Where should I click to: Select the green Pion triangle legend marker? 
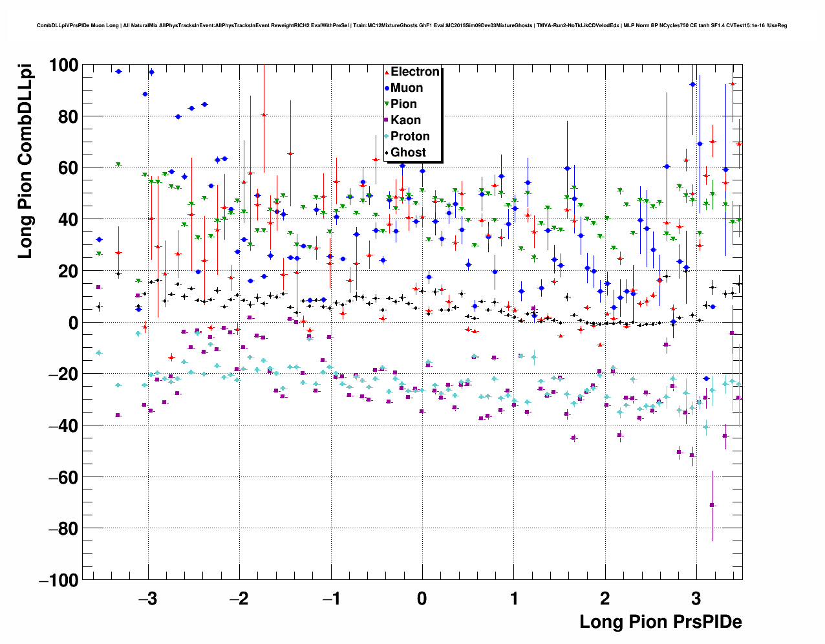click(x=387, y=105)
